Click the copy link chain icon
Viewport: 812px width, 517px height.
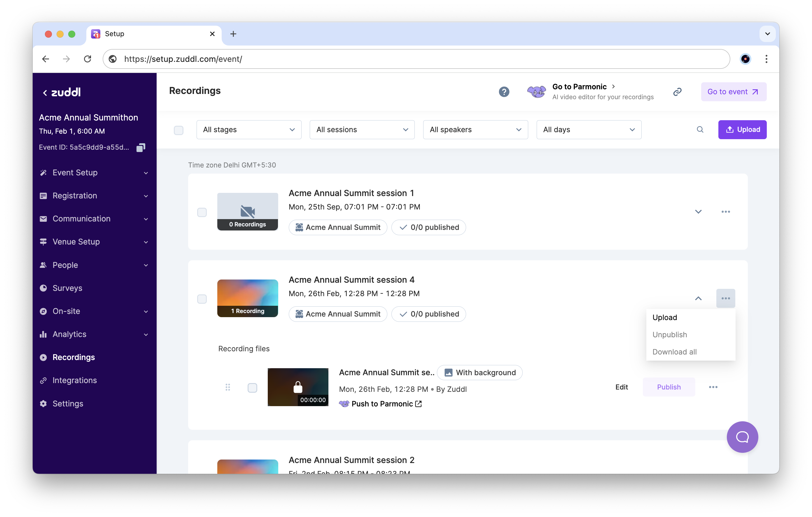click(677, 92)
